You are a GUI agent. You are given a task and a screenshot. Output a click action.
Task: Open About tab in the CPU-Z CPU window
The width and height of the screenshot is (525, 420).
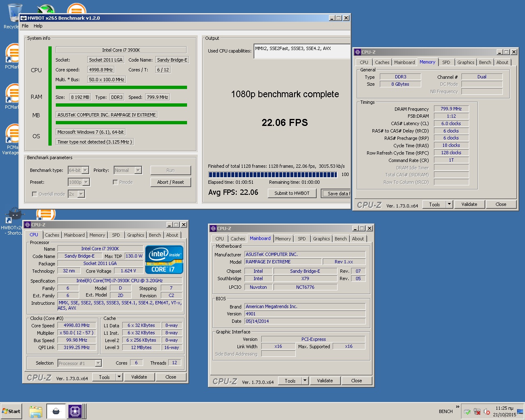(x=172, y=235)
